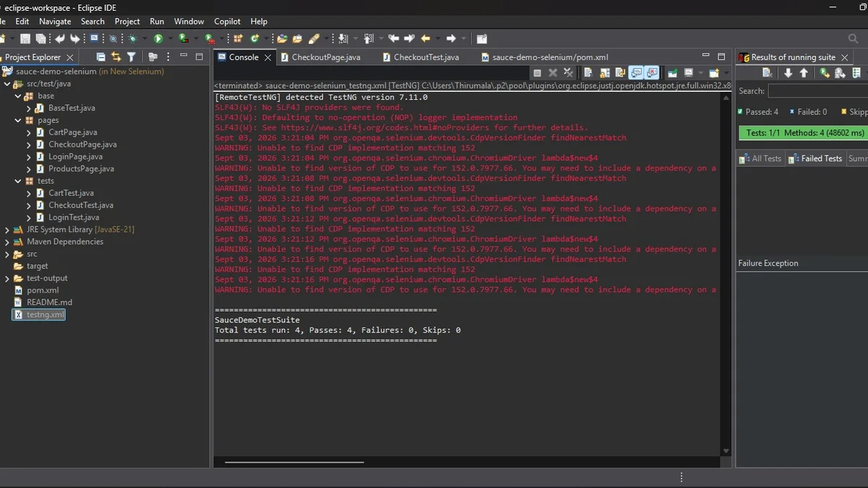Click the TestNG Search input field

tap(817, 91)
